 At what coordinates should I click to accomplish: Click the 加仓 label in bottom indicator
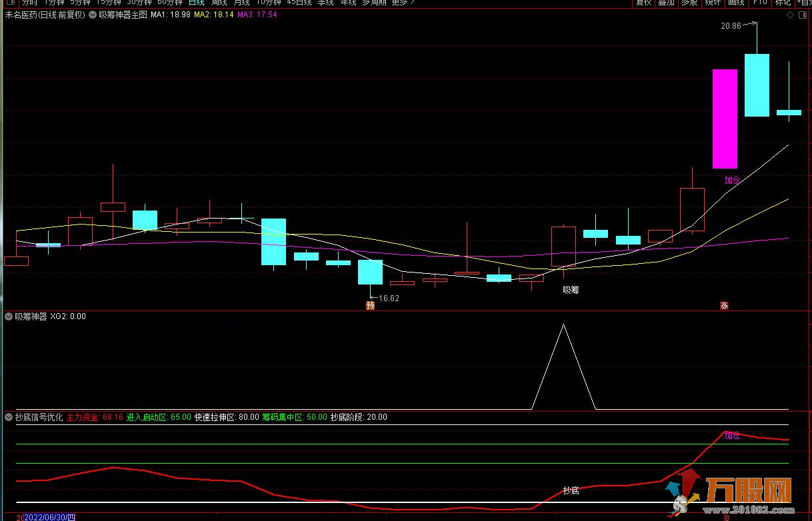point(732,435)
